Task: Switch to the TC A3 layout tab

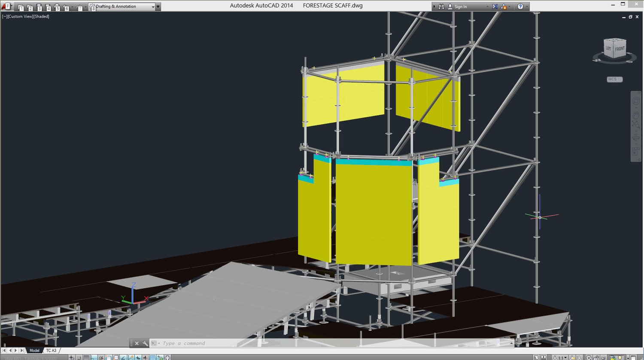Action: [x=51, y=351]
